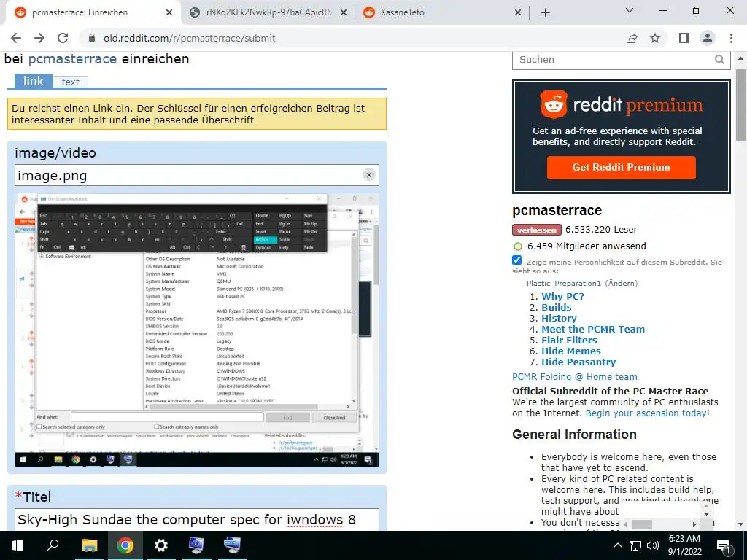This screenshot has width=747, height=560.
Task: Open the Builds link
Action: pyautogui.click(x=557, y=307)
